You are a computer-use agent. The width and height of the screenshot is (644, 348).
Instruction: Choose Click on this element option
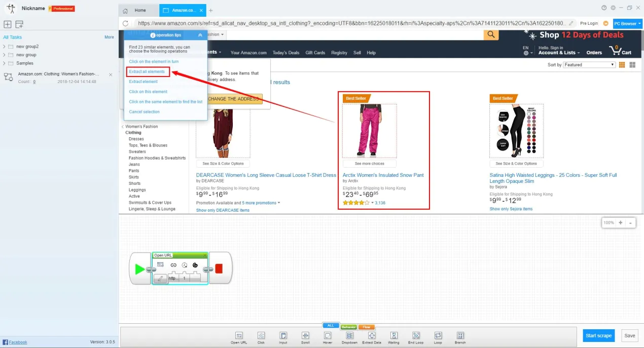[x=148, y=92]
